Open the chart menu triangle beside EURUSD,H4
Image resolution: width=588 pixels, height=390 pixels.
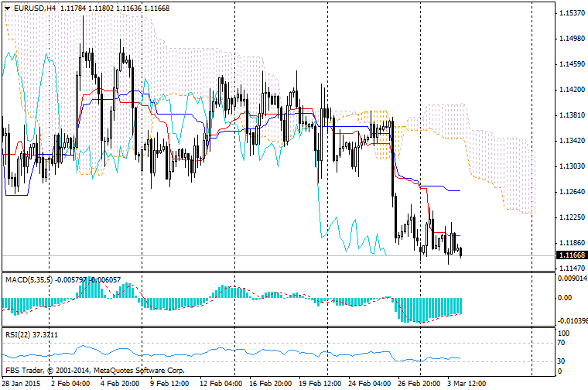pos(7,9)
